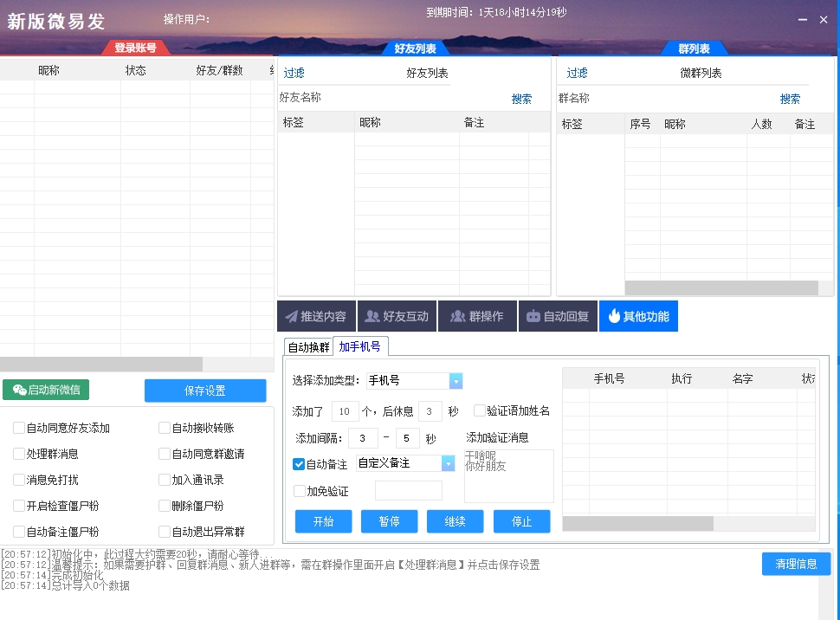Click the 手机号 column header in phone table
Image resolution: width=840 pixels, height=620 pixels.
click(609, 379)
